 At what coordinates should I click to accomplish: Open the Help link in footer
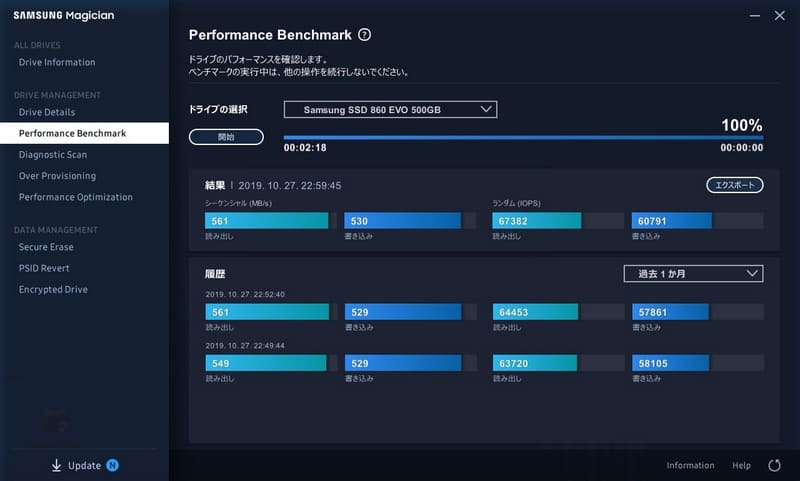tap(741, 465)
